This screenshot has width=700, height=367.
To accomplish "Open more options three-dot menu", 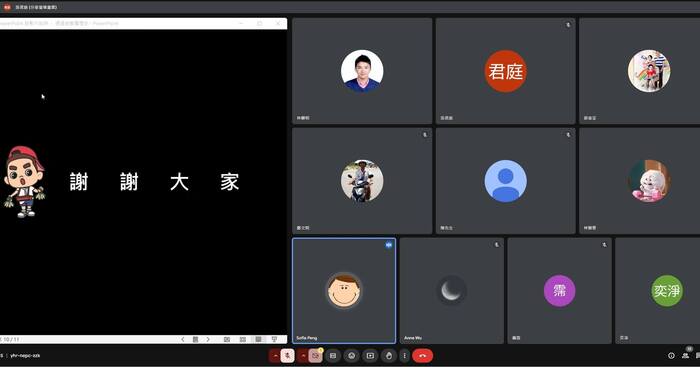I will coord(404,355).
